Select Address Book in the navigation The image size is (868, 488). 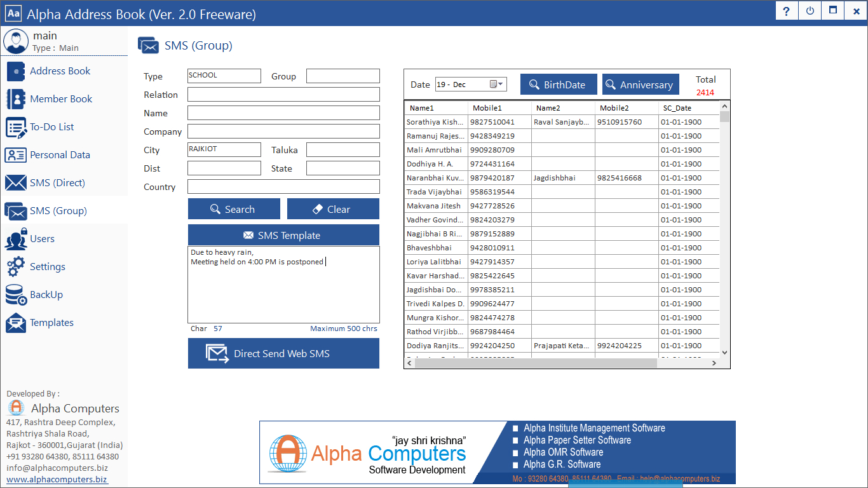[x=62, y=71]
